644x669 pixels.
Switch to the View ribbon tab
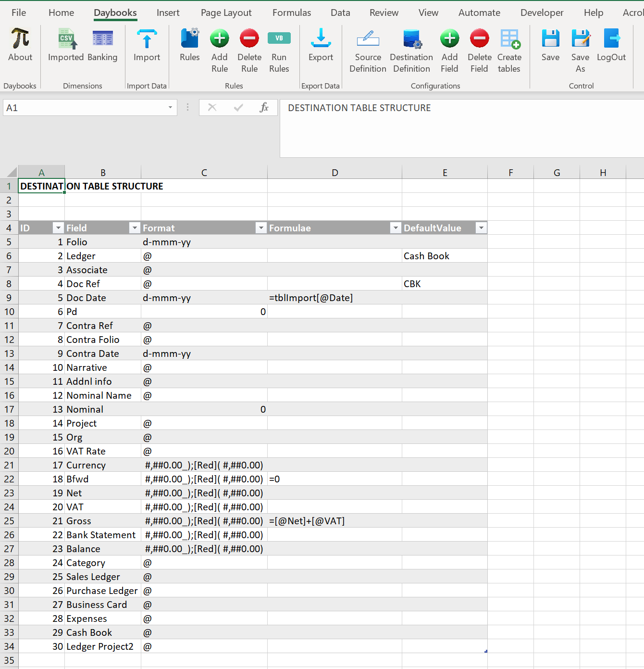(x=428, y=13)
